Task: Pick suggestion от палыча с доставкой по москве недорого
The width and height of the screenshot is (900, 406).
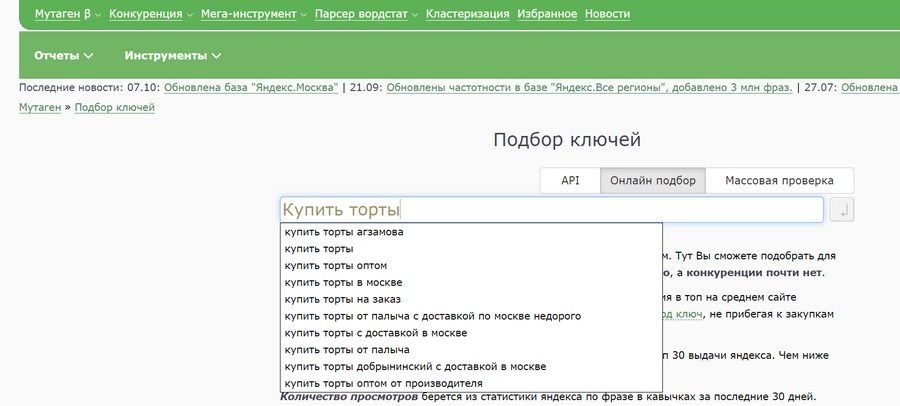Action: point(471,316)
